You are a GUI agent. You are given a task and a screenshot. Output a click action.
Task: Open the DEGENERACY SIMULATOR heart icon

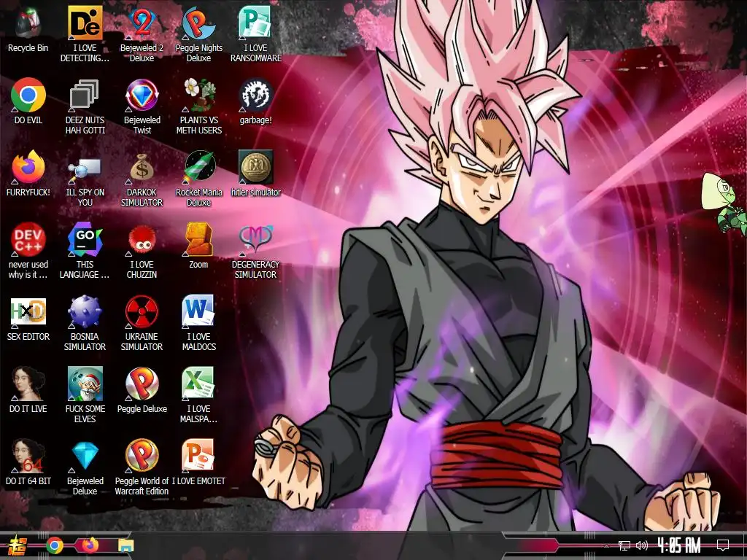coord(256,239)
